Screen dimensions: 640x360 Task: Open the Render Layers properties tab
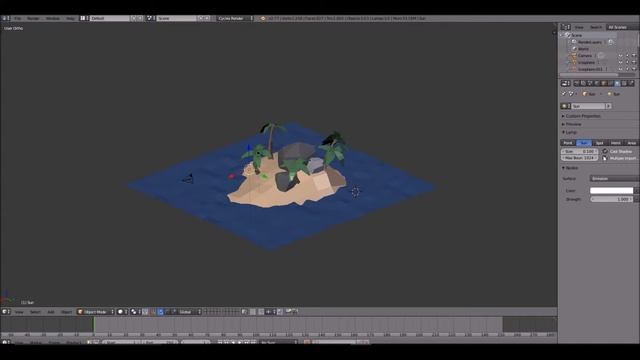click(583, 83)
